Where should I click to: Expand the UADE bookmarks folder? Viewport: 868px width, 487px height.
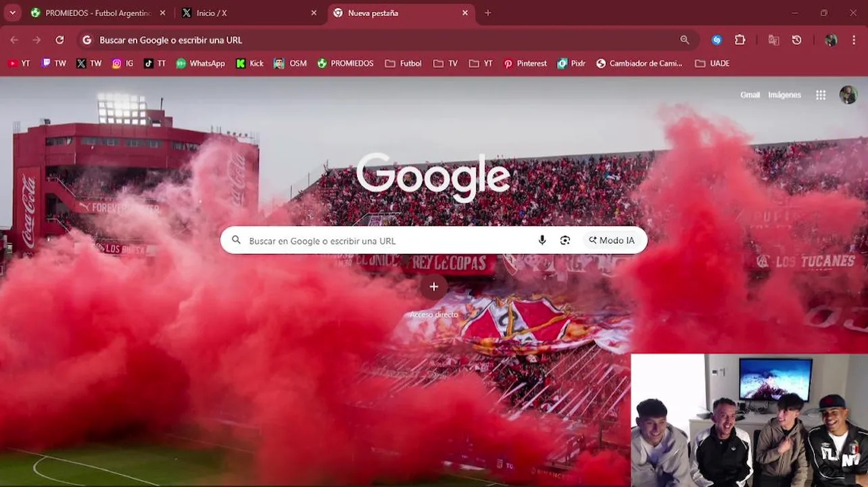point(713,64)
